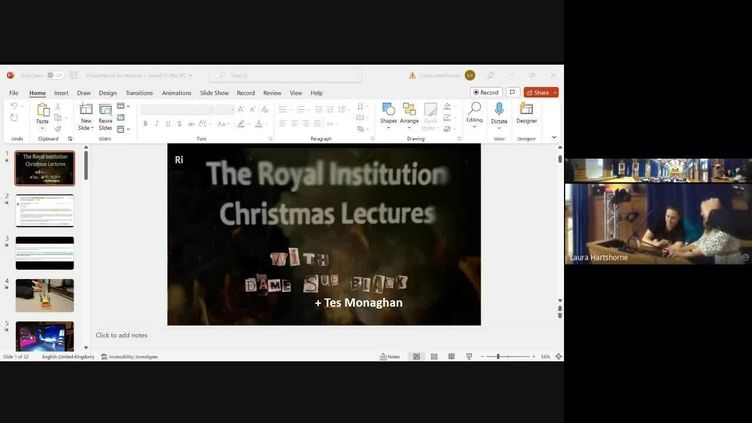
Task: Open the font name combo box
Action: (x=177, y=110)
